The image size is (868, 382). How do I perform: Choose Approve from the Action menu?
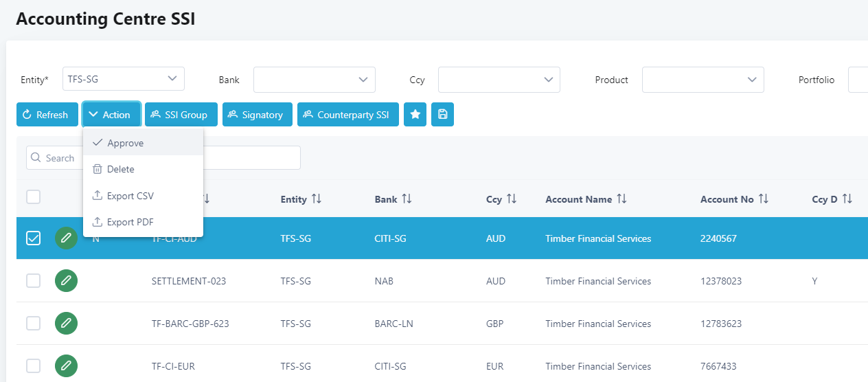pos(126,143)
